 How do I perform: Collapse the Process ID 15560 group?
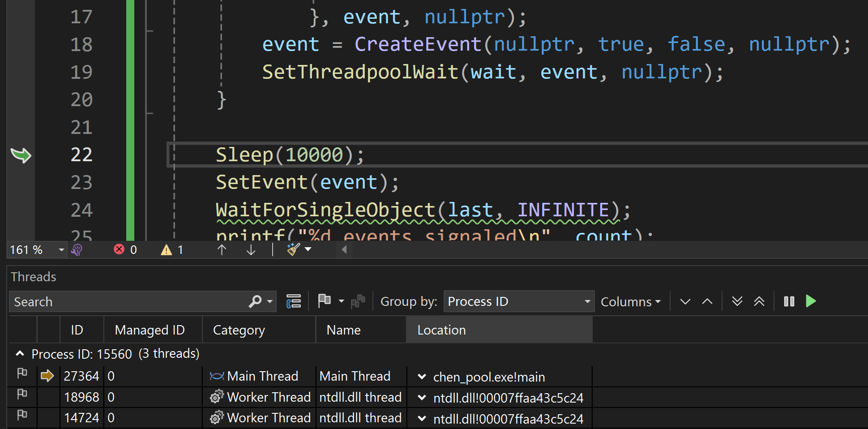point(20,354)
